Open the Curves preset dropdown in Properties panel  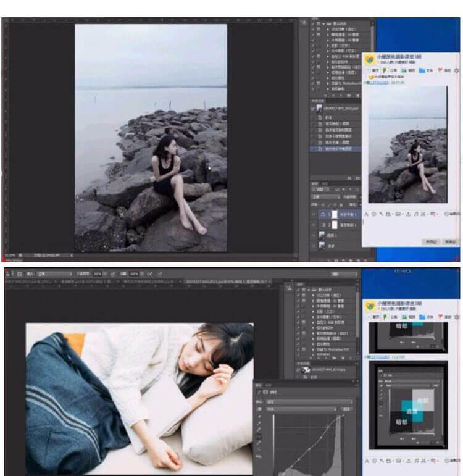point(310,402)
